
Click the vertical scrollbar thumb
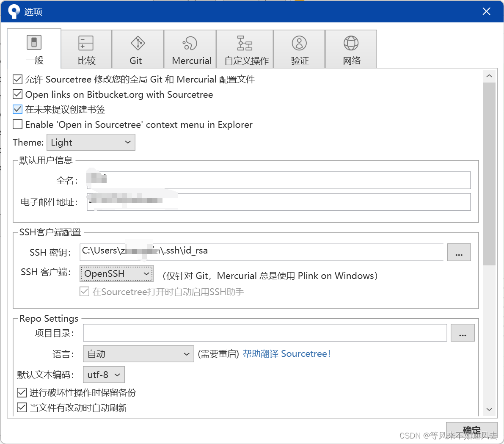click(x=489, y=174)
